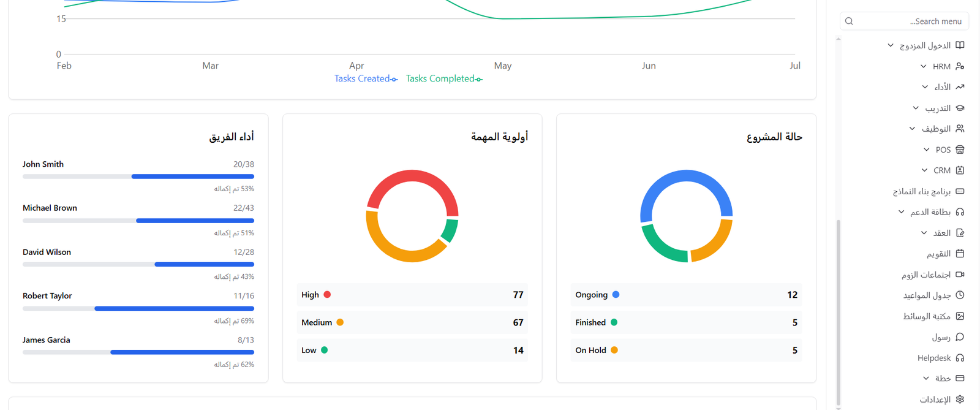Expand the POS menu chevron
The width and height of the screenshot is (980, 410).
click(927, 150)
